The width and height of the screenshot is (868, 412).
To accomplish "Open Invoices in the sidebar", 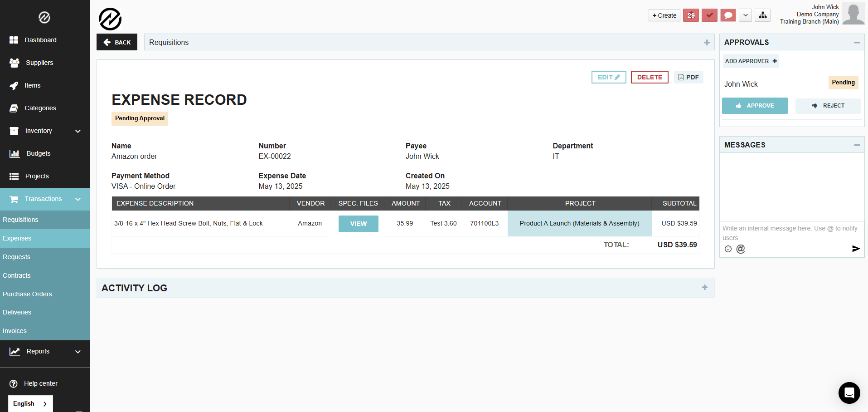I will pyautogui.click(x=45, y=331).
